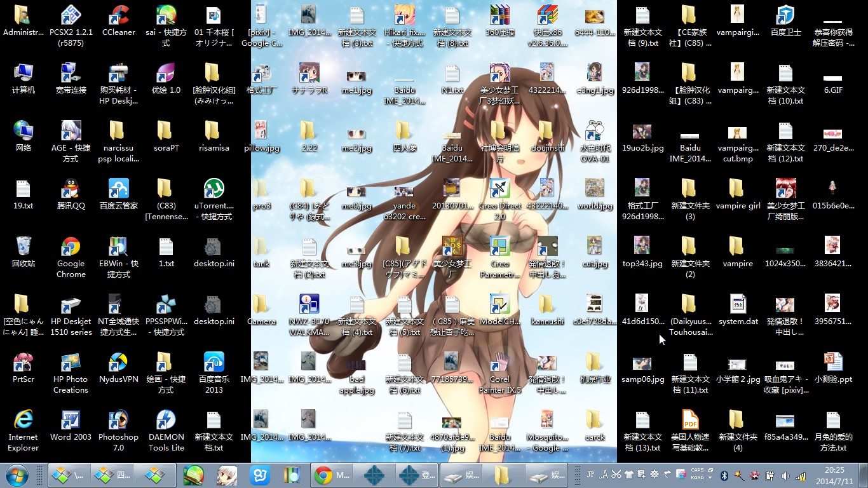Select the 水色时代 OVA-01 shortcut

point(595,130)
